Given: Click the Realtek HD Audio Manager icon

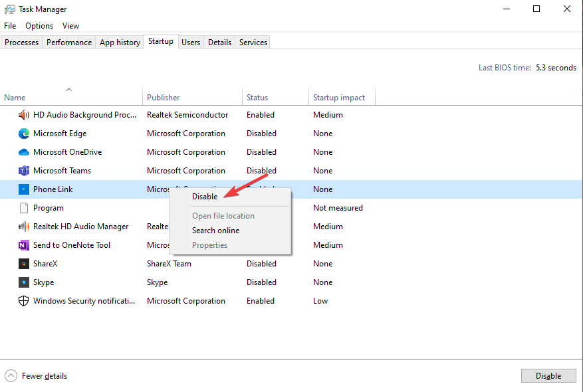Looking at the screenshot, I should [x=24, y=227].
